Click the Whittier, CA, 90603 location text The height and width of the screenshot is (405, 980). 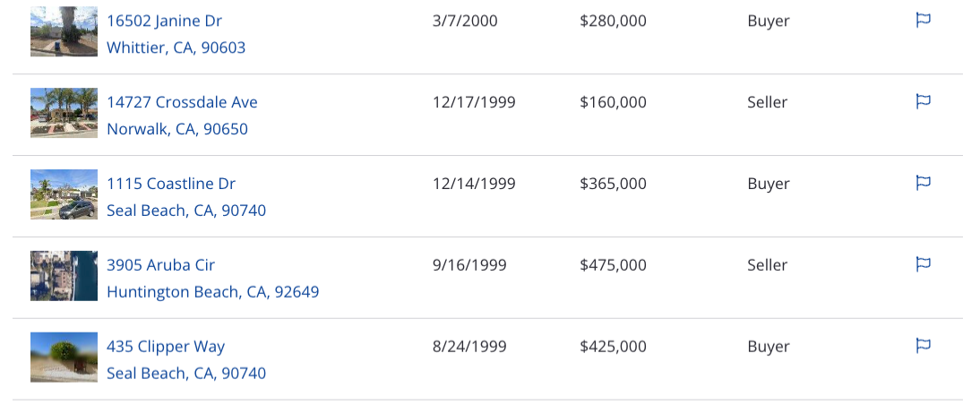pyautogui.click(x=176, y=47)
